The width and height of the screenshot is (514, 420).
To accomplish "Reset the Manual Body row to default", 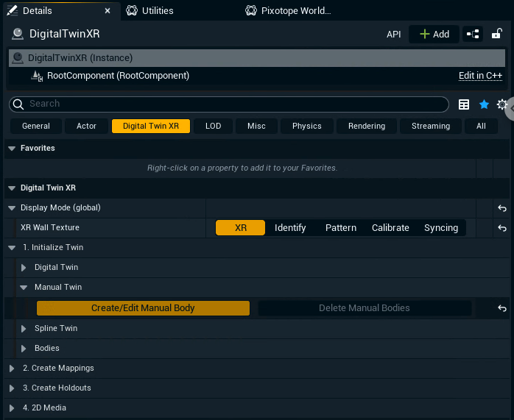I will (502, 308).
